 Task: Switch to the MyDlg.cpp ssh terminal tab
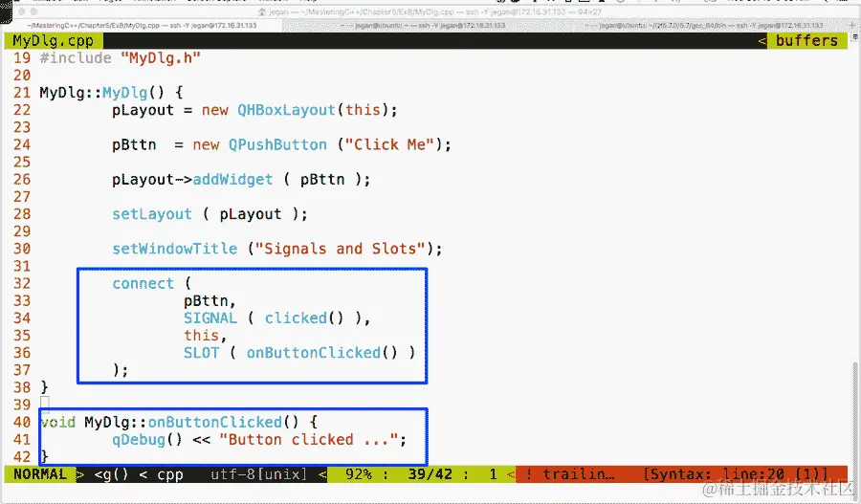tap(142, 25)
